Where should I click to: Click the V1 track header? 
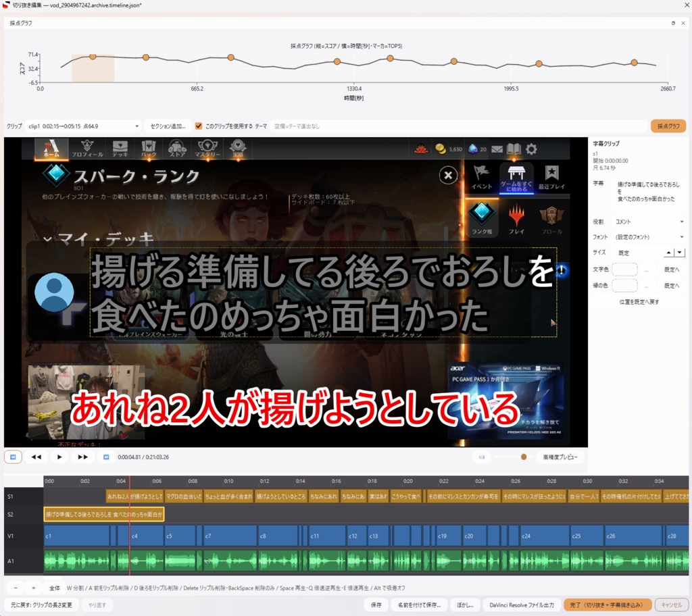[24, 536]
